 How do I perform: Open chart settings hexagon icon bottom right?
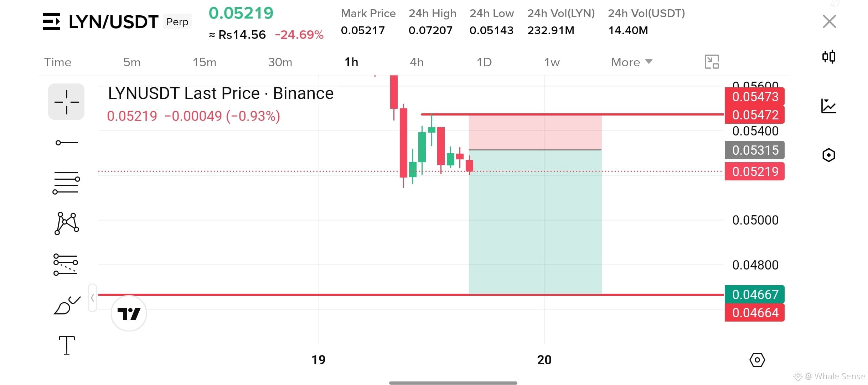click(x=757, y=360)
